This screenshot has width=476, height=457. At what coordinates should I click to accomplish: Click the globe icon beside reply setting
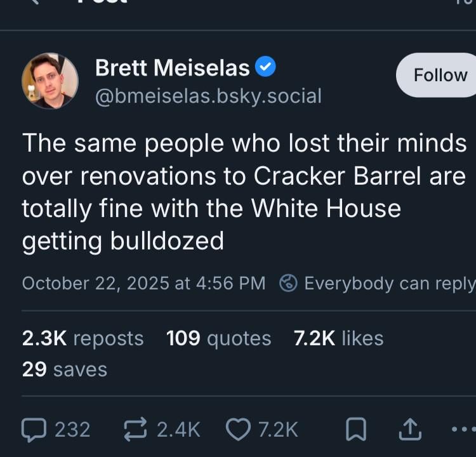[x=289, y=283]
